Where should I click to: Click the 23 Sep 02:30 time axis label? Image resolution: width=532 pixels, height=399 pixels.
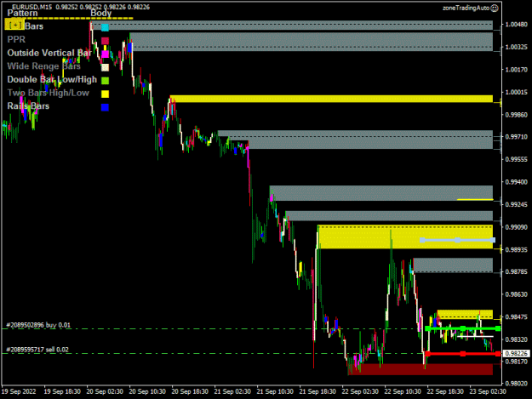488,391
